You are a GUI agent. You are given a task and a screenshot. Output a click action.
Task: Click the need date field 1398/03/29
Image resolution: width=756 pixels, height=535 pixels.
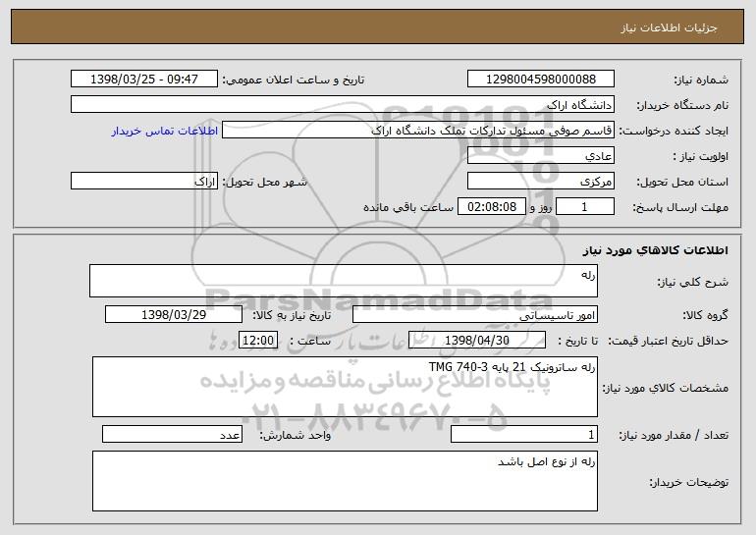[174, 315]
